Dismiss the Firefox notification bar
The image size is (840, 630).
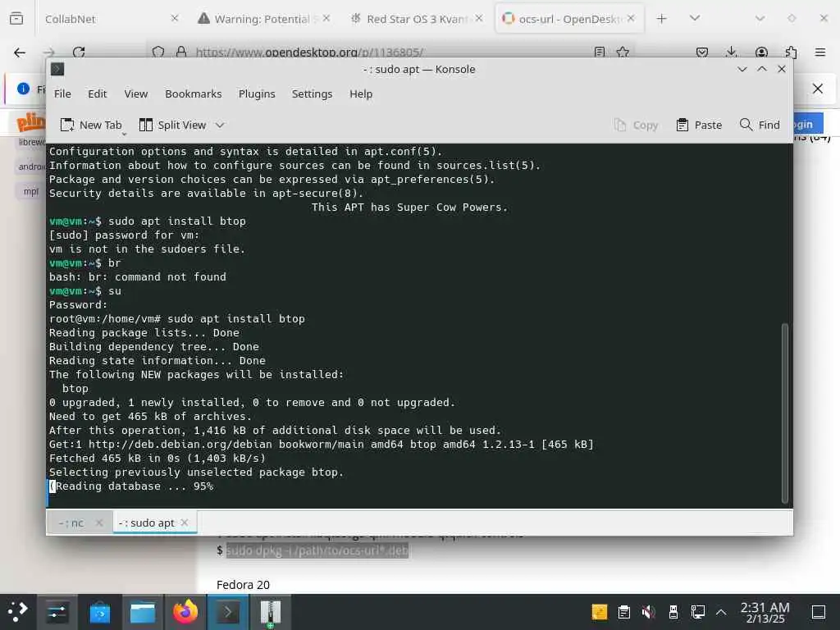[x=818, y=89]
